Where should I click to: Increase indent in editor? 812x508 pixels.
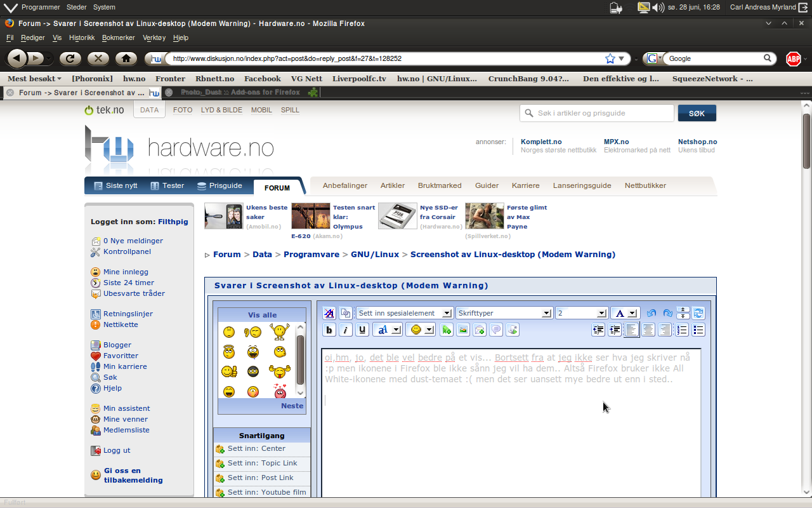pos(615,330)
